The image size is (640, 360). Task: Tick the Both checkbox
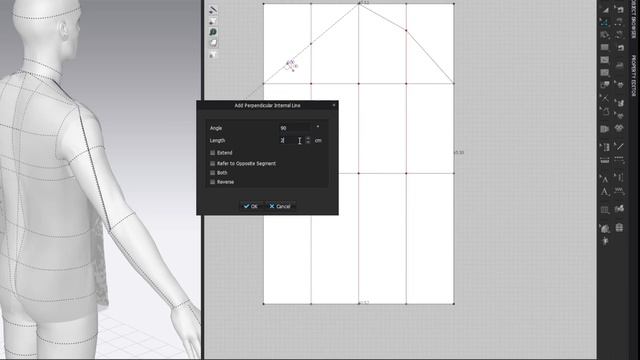pos(213,173)
